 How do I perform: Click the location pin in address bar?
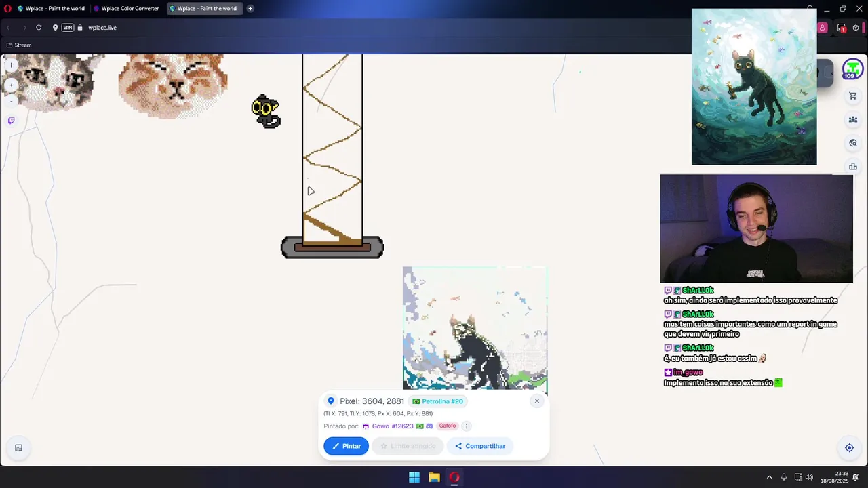coord(56,28)
